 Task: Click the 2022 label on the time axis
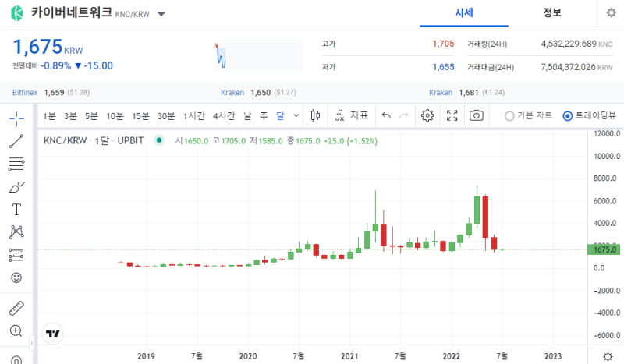[x=452, y=356]
